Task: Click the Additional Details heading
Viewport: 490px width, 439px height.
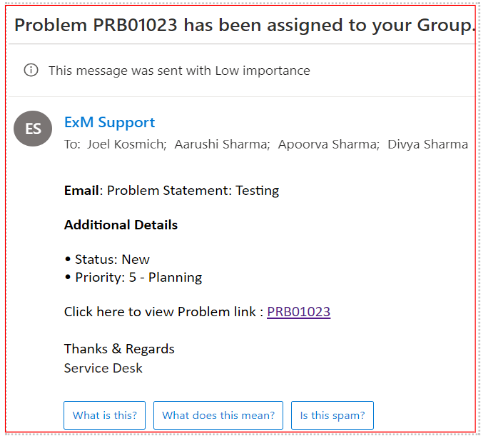Action: pyautogui.click(x=121, y=225)
